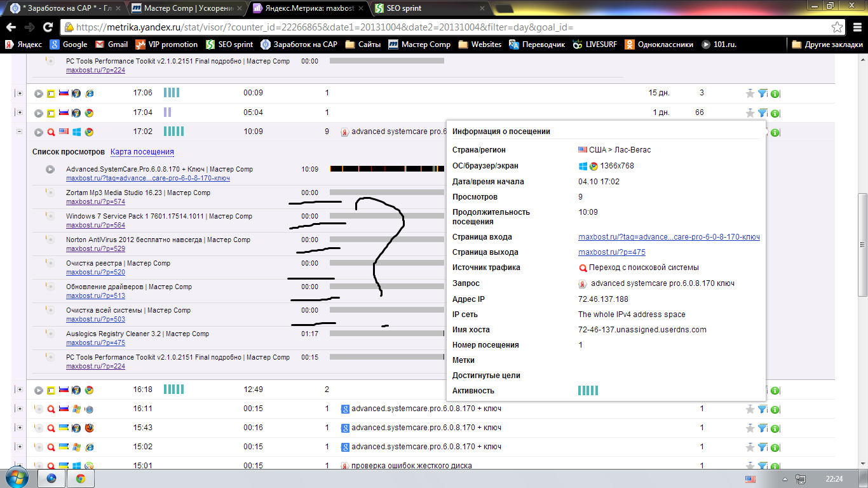
Task: Star the 17:04 visit
Action: [x=750, y=113]
